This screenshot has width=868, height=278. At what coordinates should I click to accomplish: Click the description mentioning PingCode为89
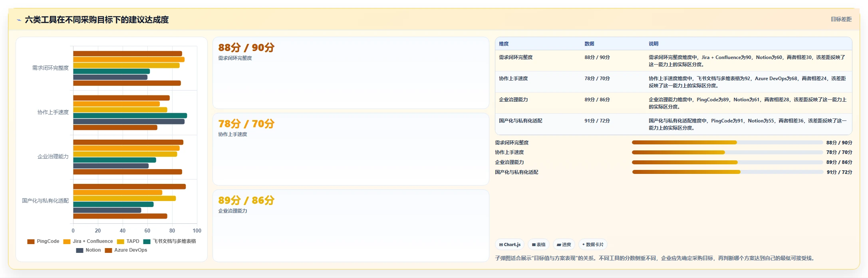(747, 103)
